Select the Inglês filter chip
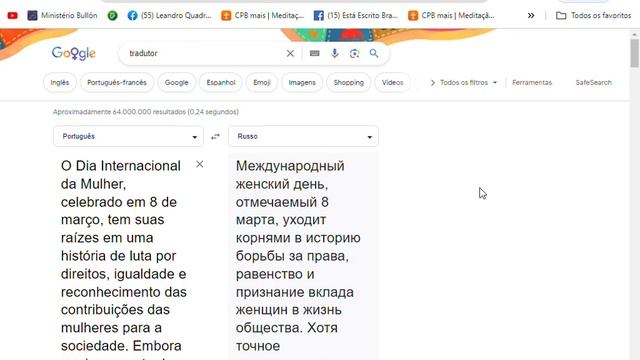 (x=60, y=82)
